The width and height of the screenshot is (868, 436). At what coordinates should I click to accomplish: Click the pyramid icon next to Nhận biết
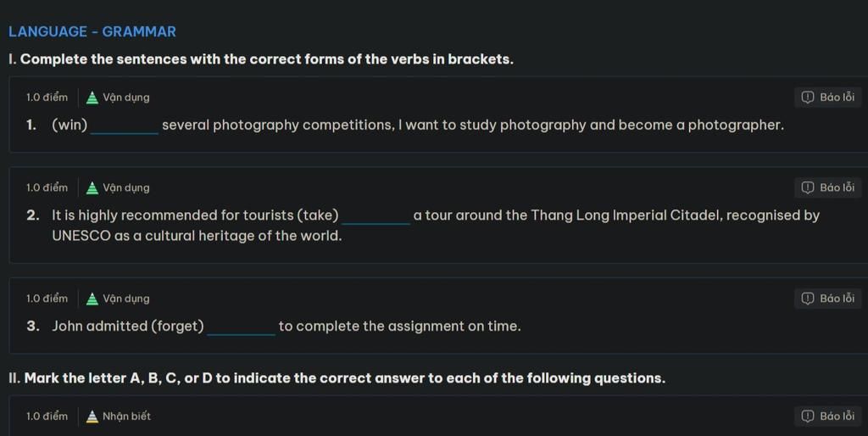pyautogui.click(x=92, y=416)
